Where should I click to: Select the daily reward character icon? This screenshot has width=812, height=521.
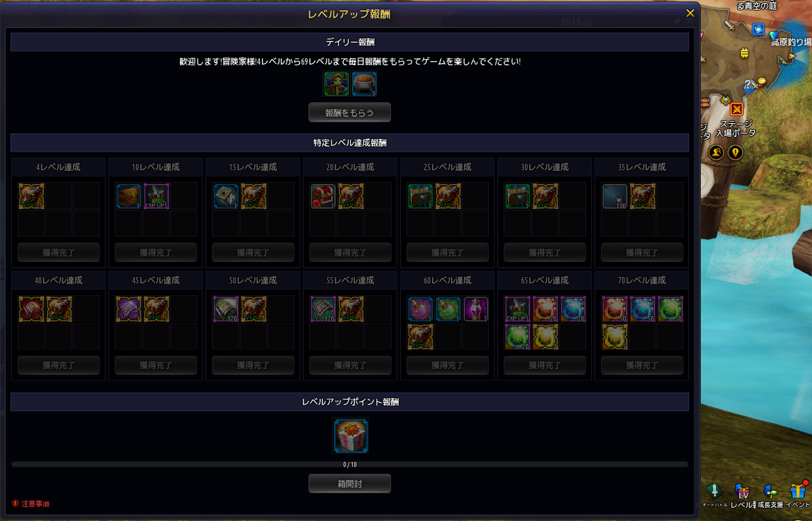coord(336,84)
